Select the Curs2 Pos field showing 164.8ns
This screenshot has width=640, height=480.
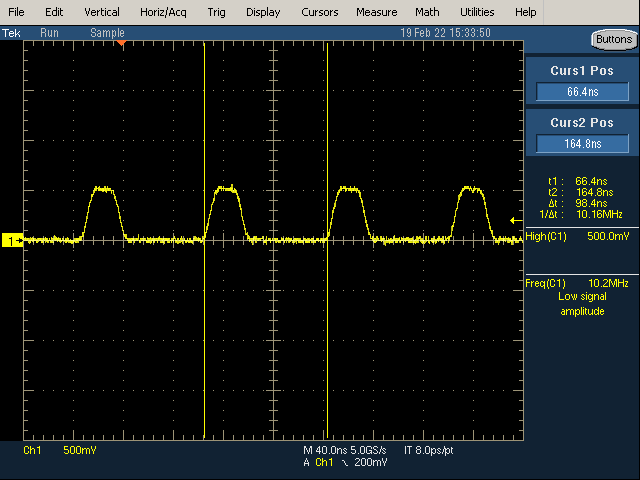click(x=582, y=144)
